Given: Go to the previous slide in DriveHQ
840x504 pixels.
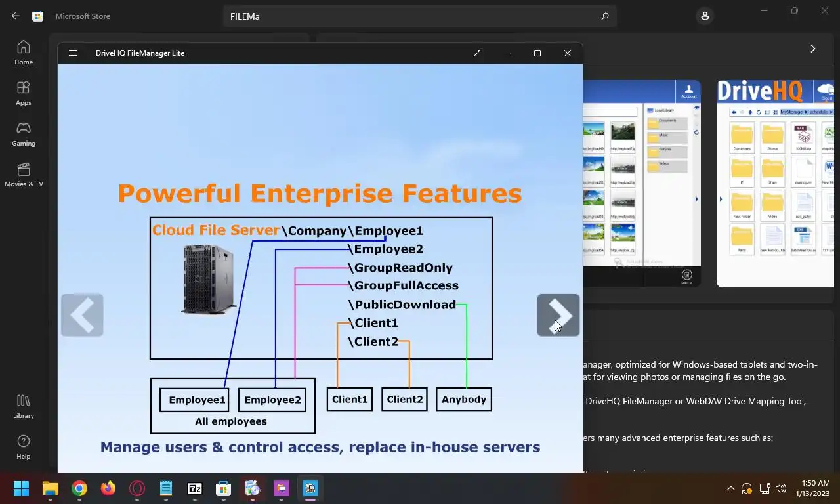Looking at the screenshot, I should coord(82,315).
